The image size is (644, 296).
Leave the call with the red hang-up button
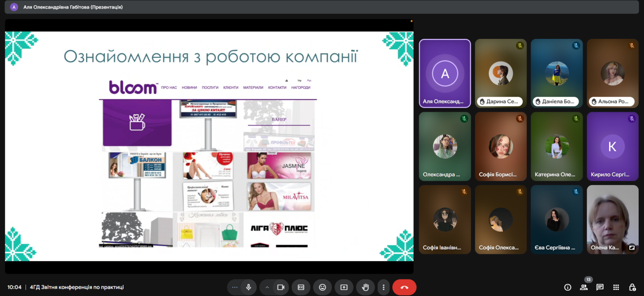pyautogui.click(x=404, y=287)
